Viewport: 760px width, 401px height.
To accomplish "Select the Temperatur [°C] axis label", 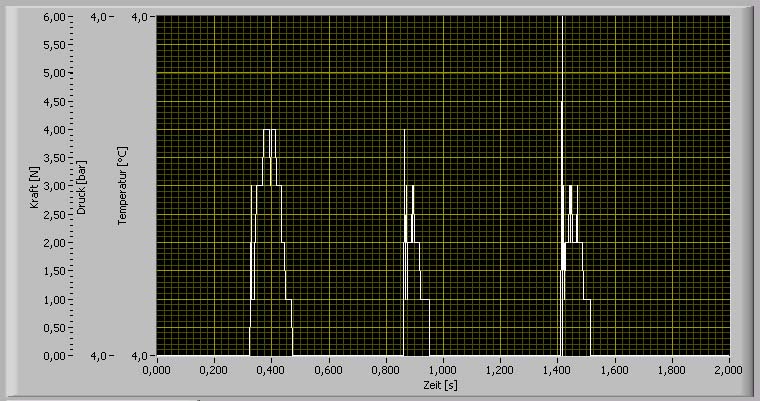I will point(122,186).
